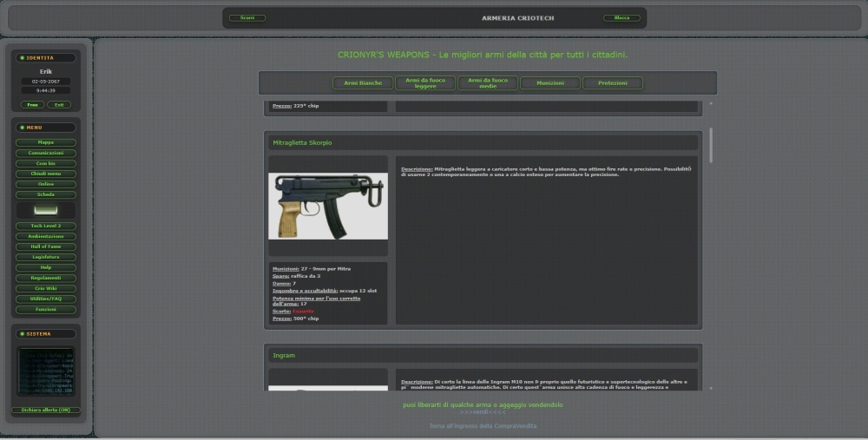Image resolution: width=868 pixels, height=440 pixels.
Task: Open Ambientazione menu entry
Action: point(46,236)
